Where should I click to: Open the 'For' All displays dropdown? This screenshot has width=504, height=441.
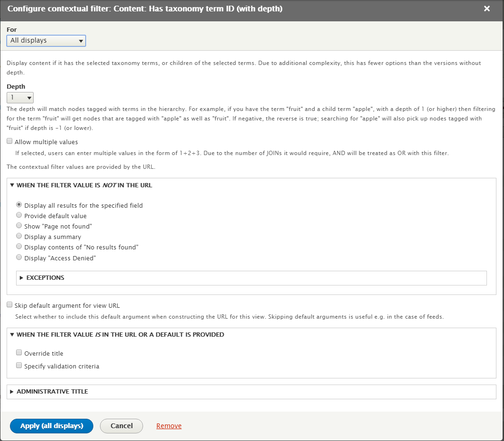[x=46, y=41]
